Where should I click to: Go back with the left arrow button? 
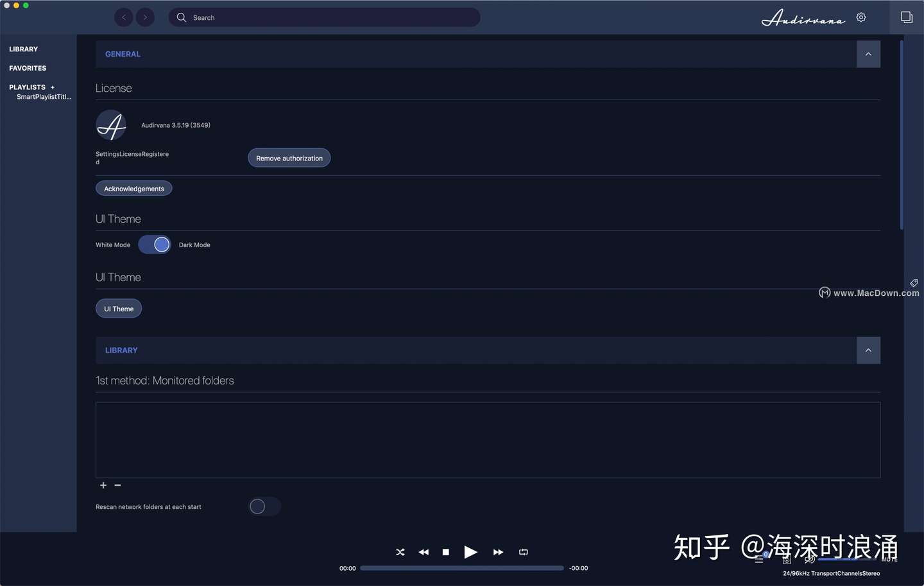point(124,17)
